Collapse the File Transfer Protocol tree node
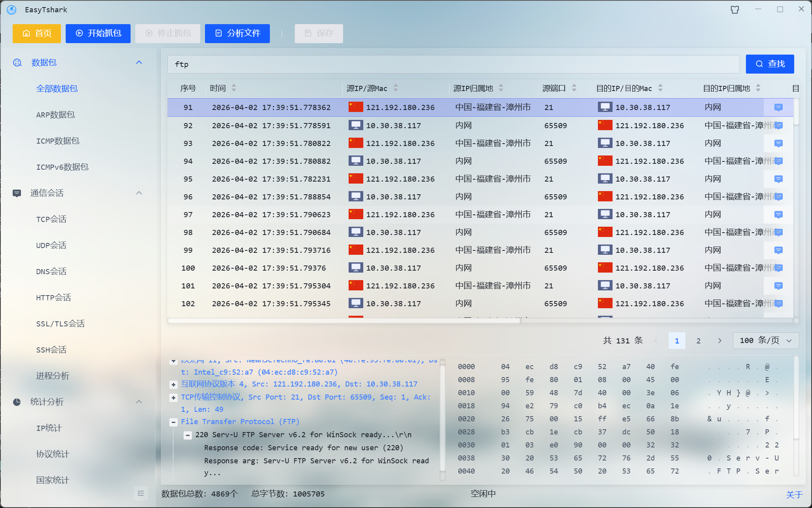812x508 pixels. pos(173,422)
